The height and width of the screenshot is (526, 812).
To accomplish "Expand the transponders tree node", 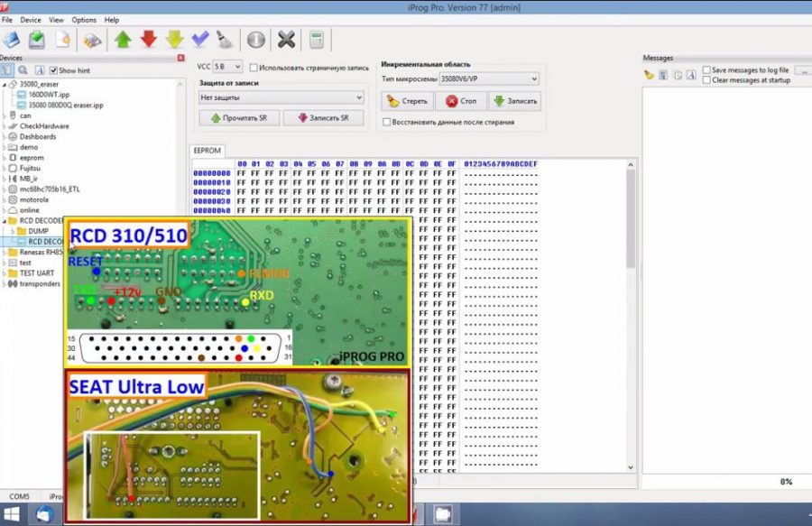I will [5, 283].
